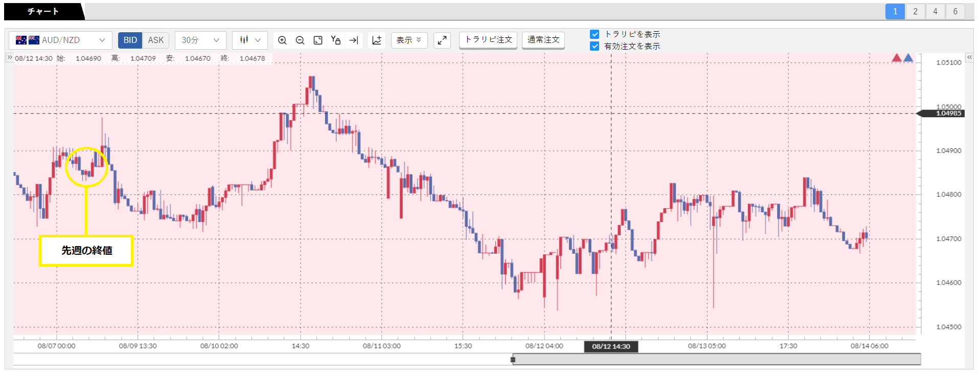980x374 pixels.
Task: Click the 1.04800 price axis label
Action: 948,194
